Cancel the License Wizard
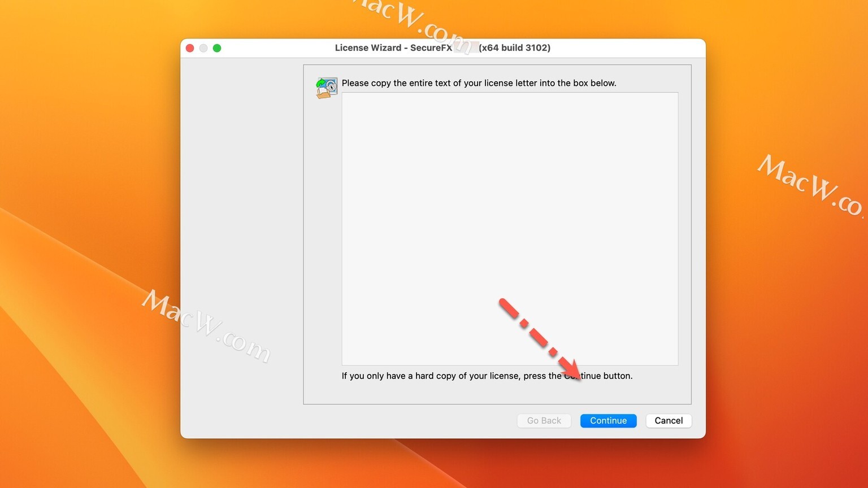868x488 pixels. pyautogui.click(x=669, y=421)
